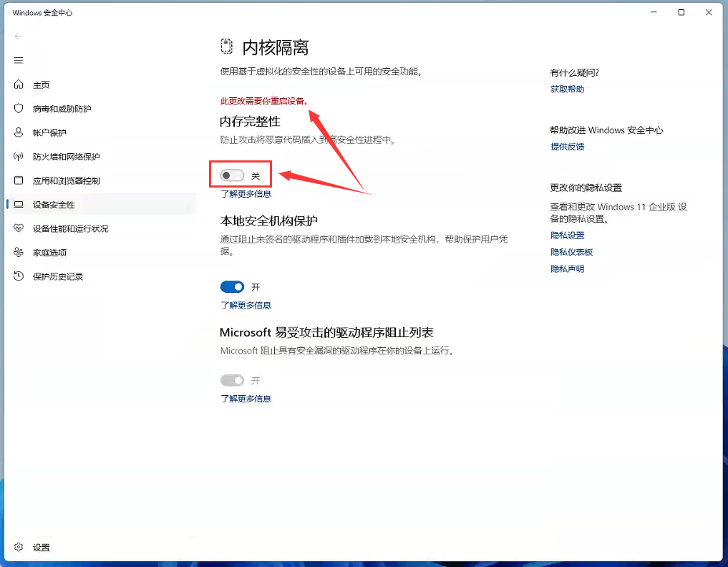Click the window icon for 应用和浏览器控制

point(19,180)
